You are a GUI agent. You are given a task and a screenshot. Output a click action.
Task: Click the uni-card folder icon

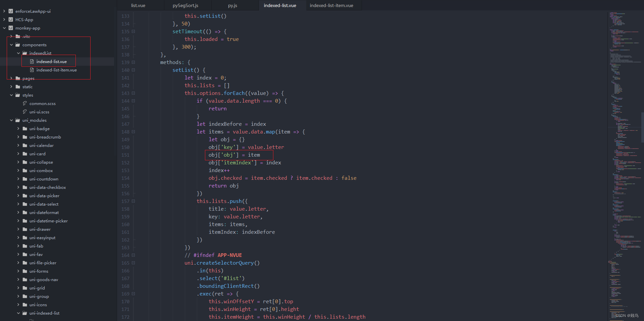[x=25, y=154]
